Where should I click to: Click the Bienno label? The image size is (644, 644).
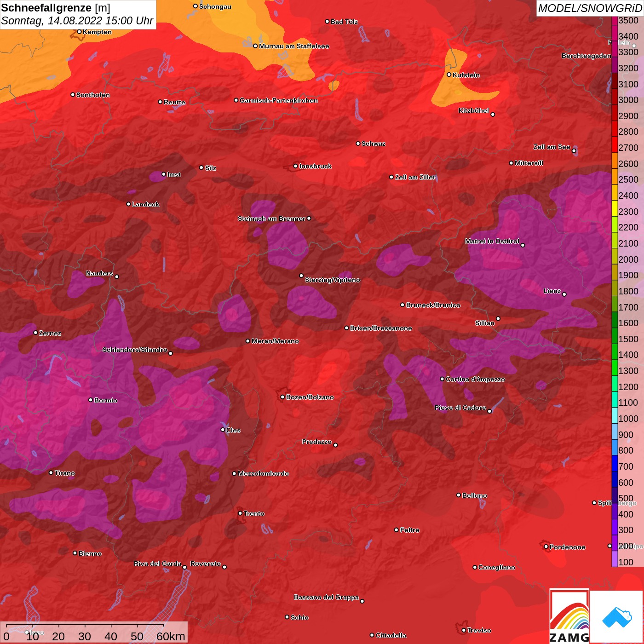[90, 553]
